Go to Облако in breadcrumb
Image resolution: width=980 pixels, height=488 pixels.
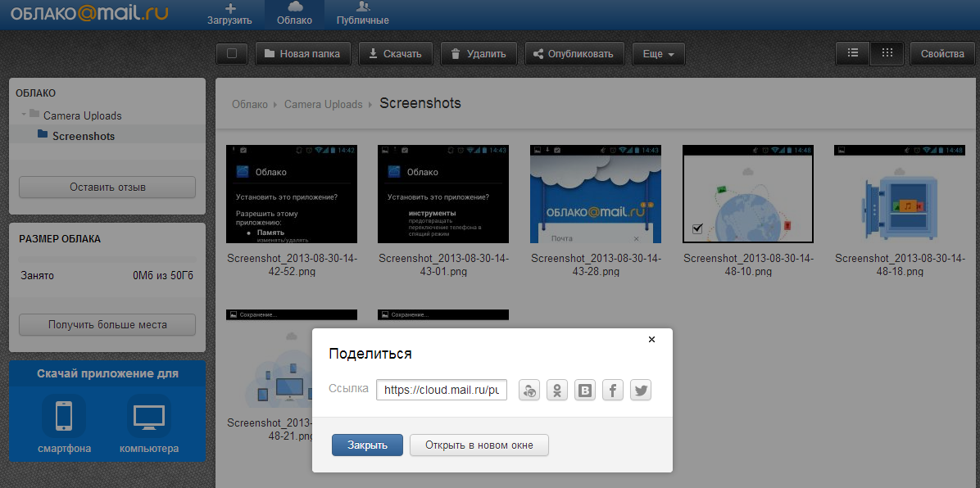pyautogui.click(x=249, y=104)
